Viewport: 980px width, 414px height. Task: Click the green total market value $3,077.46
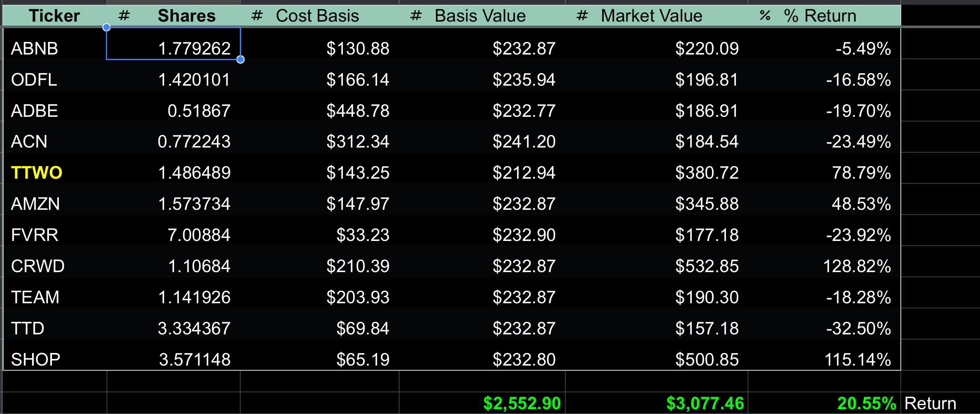click(705, 403)
